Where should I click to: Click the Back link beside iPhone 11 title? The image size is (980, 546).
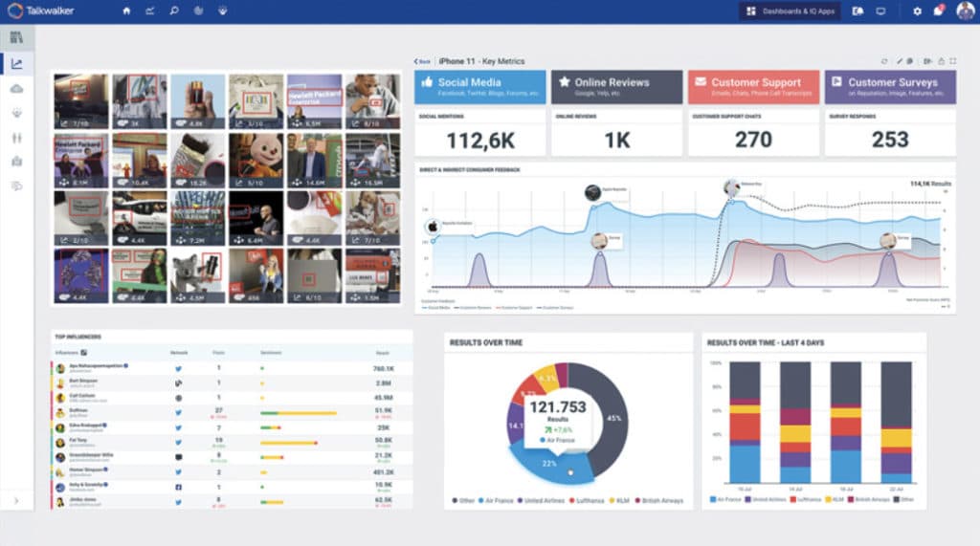pos(422,61)
